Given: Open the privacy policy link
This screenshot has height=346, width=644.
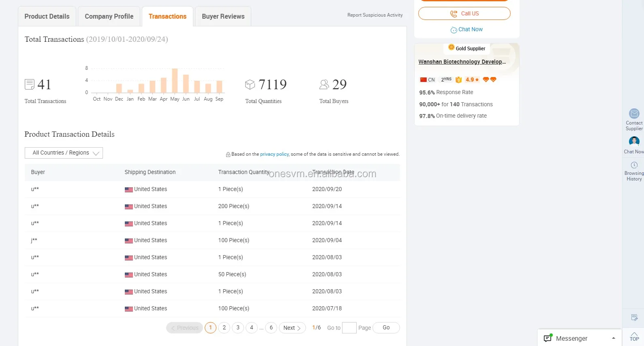Looking at the screenshot, I should tap(274, 154).
